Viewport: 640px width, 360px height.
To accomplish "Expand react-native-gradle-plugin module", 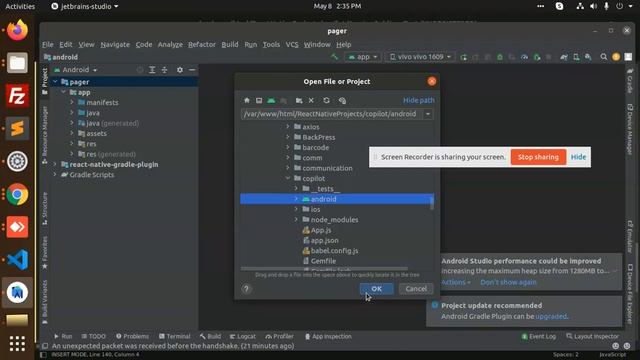I will 55,164.
